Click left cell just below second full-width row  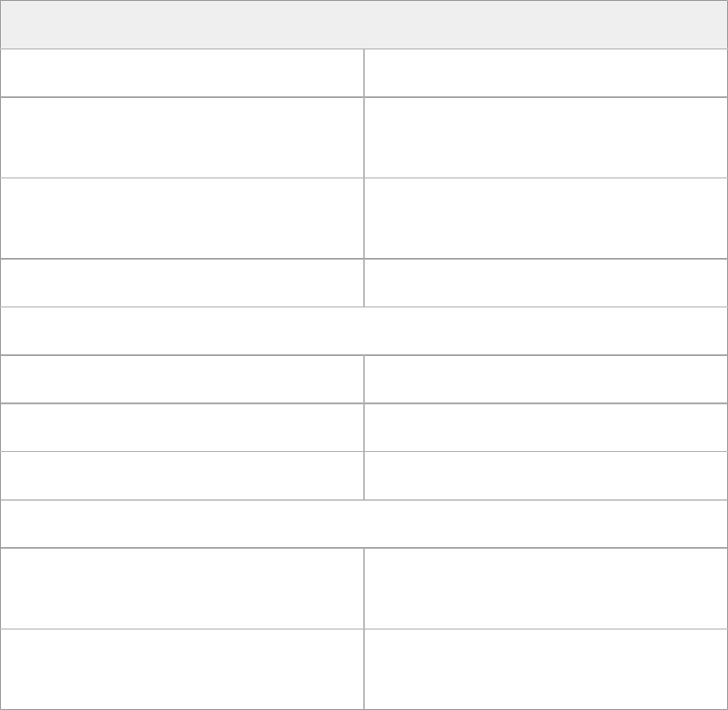tap(182, 589)
